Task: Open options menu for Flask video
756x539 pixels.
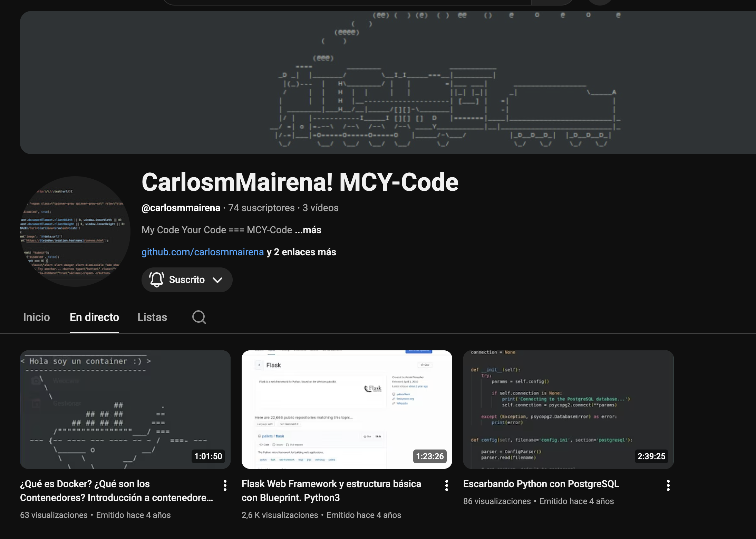Action: pos(447,485)
